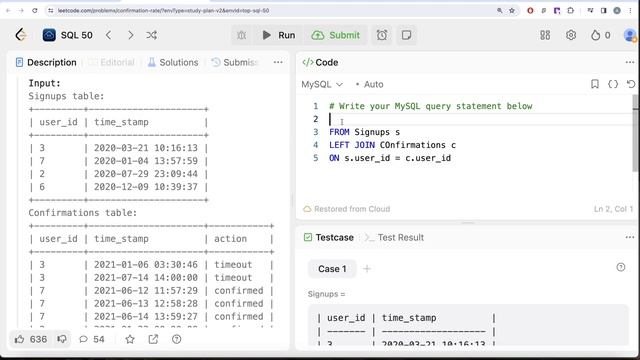
Task: Place cursor on empty line 2
Action: coord(480,119)
